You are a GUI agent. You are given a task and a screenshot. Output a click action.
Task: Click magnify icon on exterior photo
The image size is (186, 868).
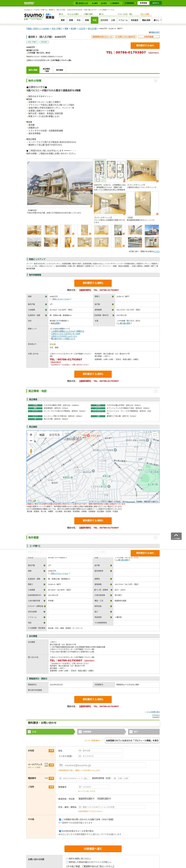[91, 206]
